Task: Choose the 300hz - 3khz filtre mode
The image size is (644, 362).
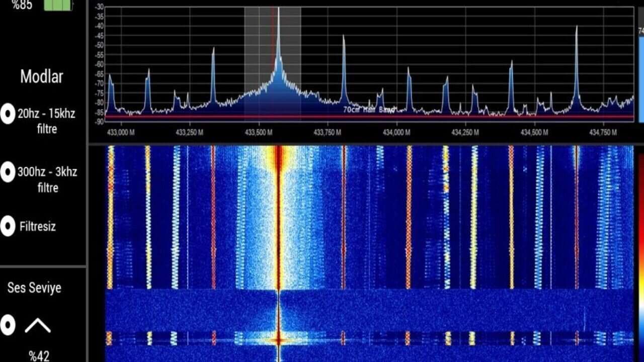Action: [x=8, y=172]
